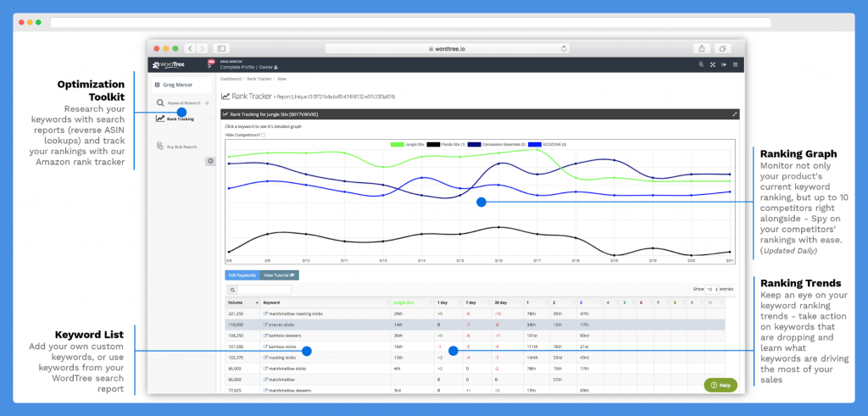This screenshot has height=416, width=868.
Task: Toggle Jungle Stix green legend swatch
Action: 397,144
